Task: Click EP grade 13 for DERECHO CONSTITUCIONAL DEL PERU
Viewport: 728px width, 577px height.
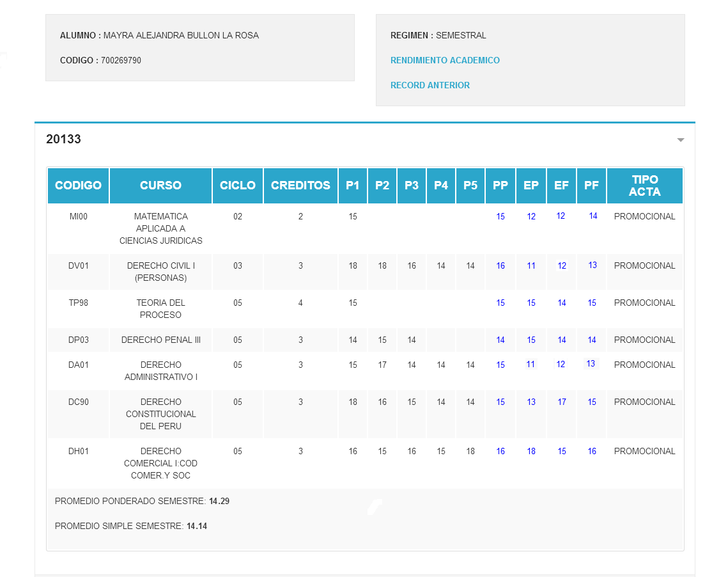Action: [x=531, y=402]
